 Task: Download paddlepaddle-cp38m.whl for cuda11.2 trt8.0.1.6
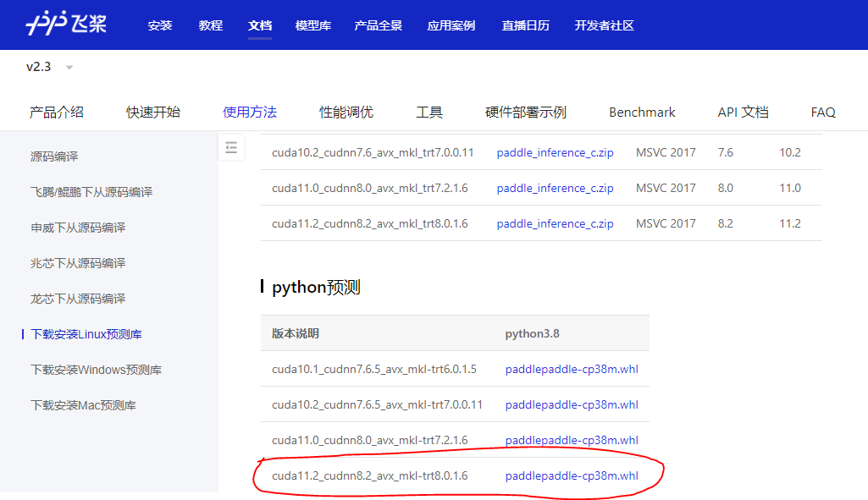coord(572,475)
